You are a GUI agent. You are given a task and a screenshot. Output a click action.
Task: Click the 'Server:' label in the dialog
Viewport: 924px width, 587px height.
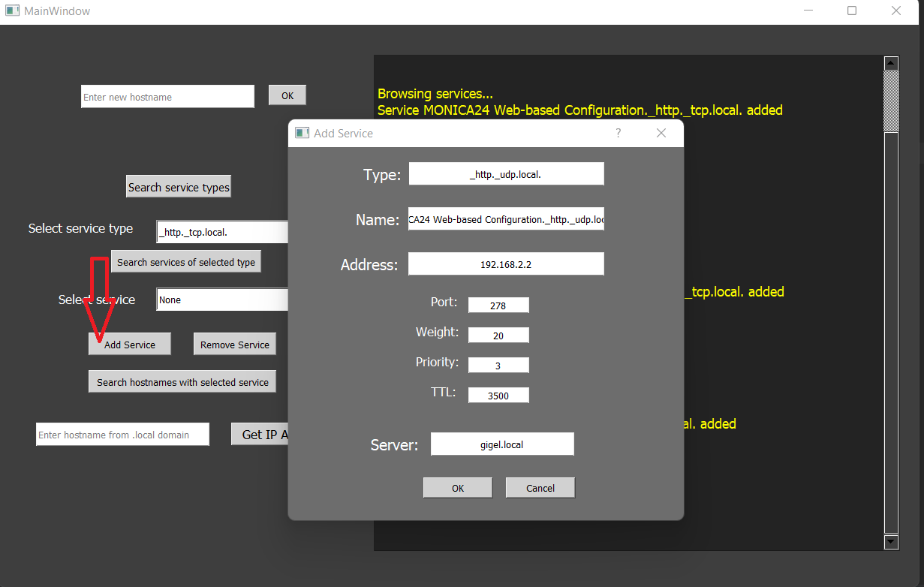point(394,445)
